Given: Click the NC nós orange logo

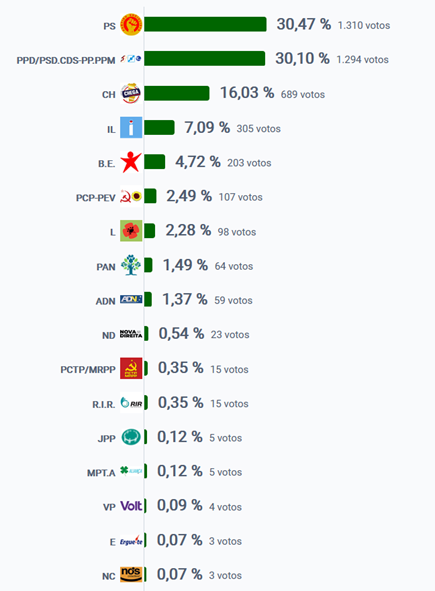Looking at the screenshot, I should (131, 575).
